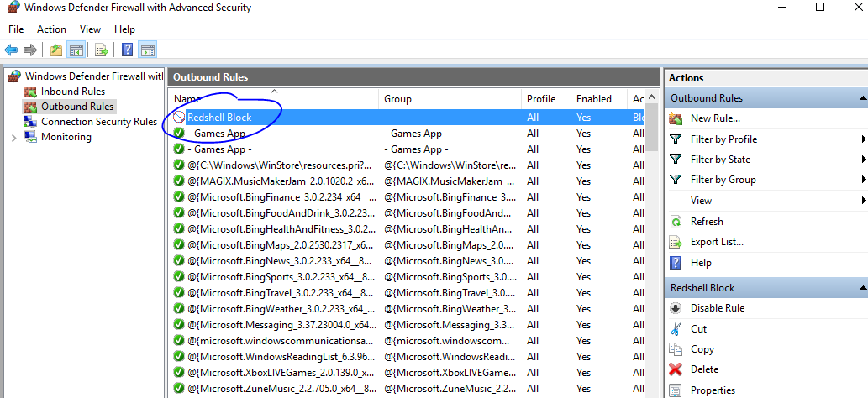Click Properties action
868x398 pixels.
click(713, 390)
